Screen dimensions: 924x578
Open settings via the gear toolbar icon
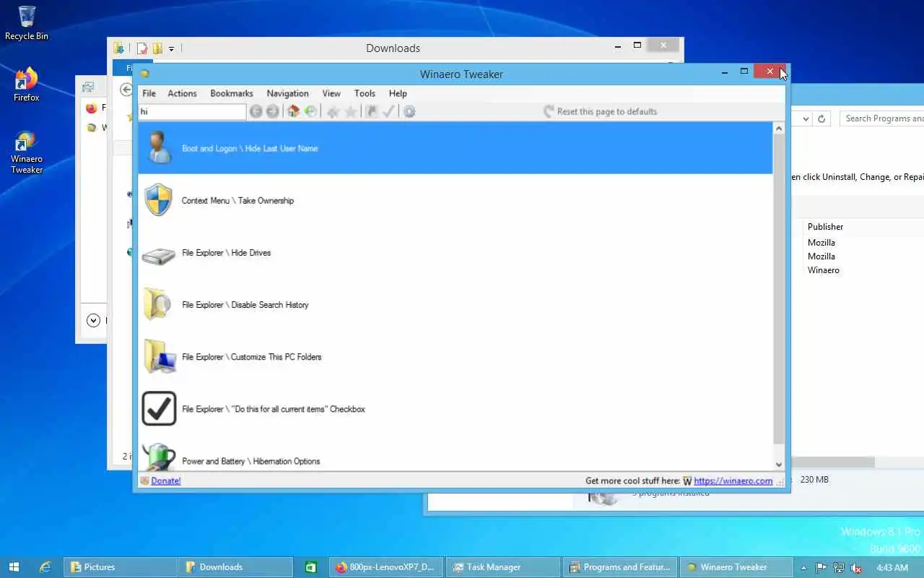[409, 111]
